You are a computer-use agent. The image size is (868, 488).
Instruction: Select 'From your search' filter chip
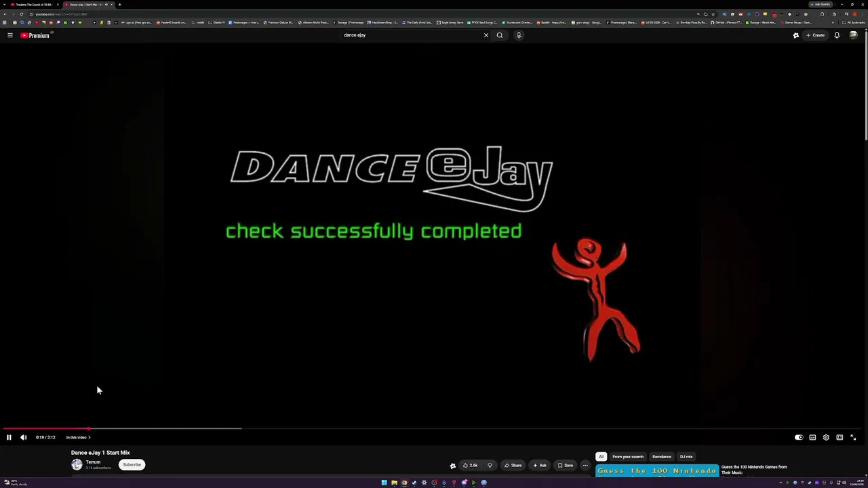tap(628, 457)
